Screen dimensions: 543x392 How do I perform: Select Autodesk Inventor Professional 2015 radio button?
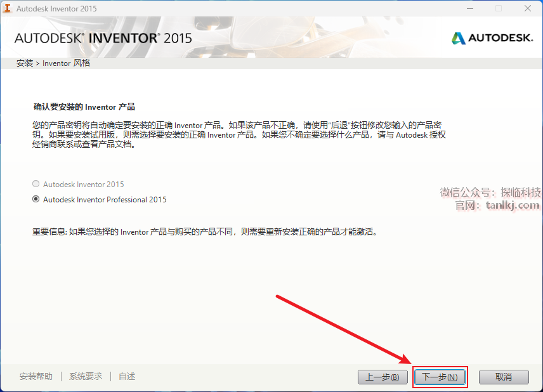click(36, 199)
